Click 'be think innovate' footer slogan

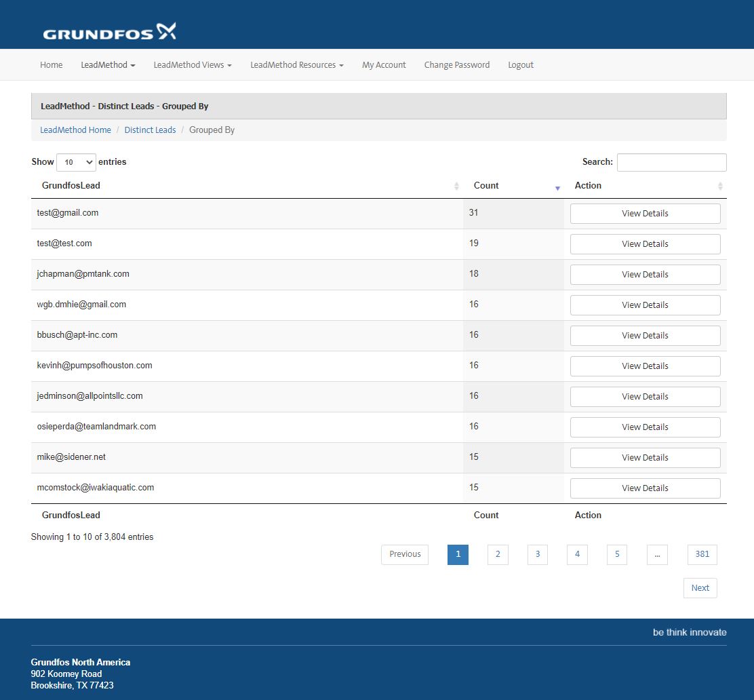(x=690, y=633)
